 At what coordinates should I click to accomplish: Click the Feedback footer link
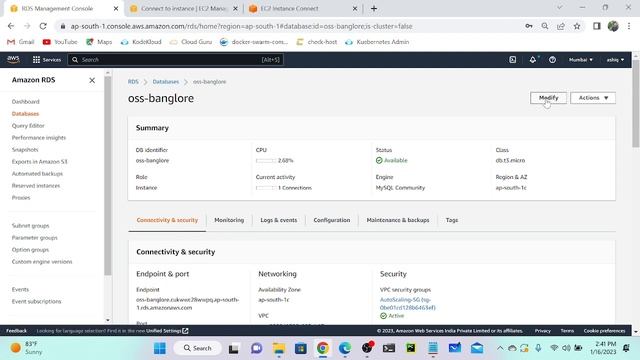[16, 331]
